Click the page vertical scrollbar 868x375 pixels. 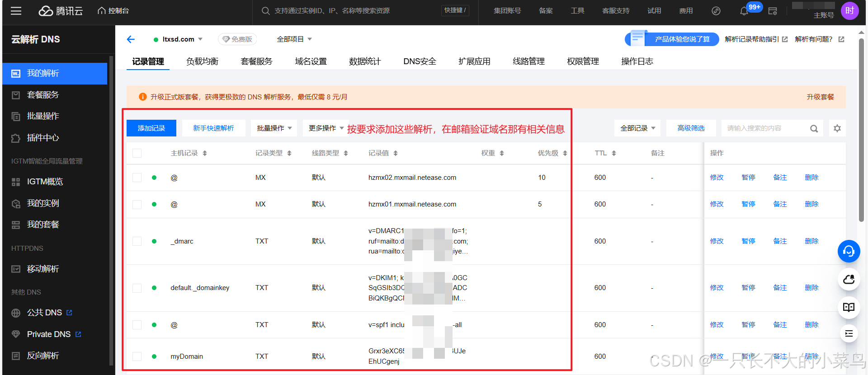861,131
